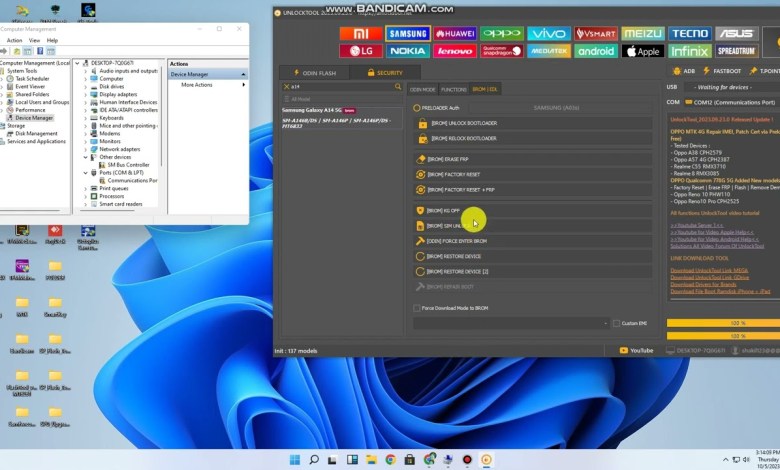Select Samsung Galaxy A14 5G model entry

click(x=342, y=118)
